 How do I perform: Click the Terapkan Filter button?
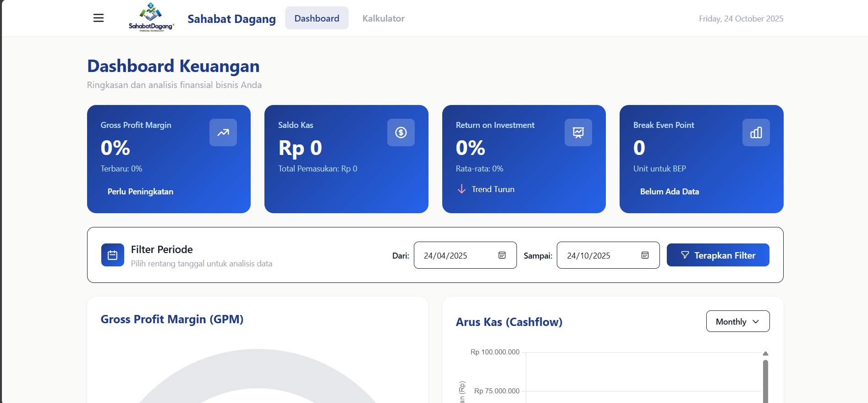[718, 255]
